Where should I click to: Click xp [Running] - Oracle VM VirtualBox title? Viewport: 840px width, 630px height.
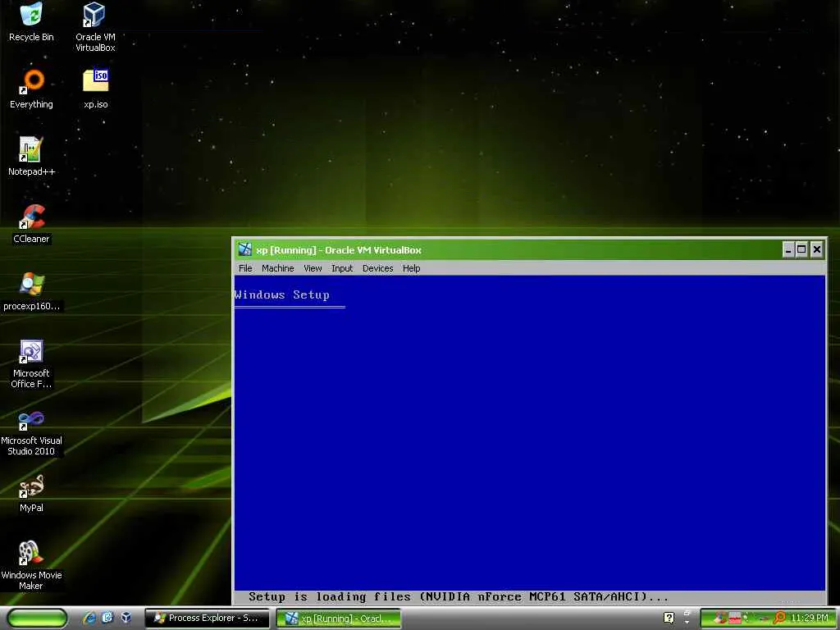(339, 250)
